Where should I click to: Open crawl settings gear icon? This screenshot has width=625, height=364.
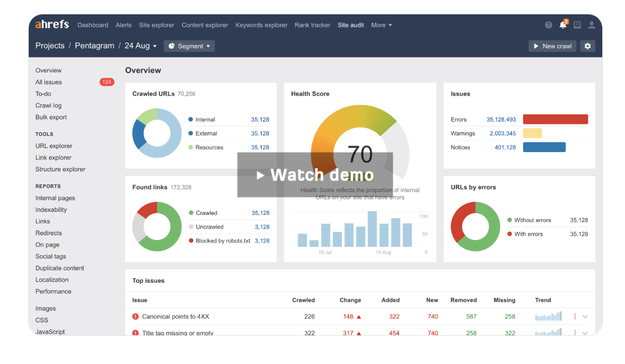click(587, 46)
